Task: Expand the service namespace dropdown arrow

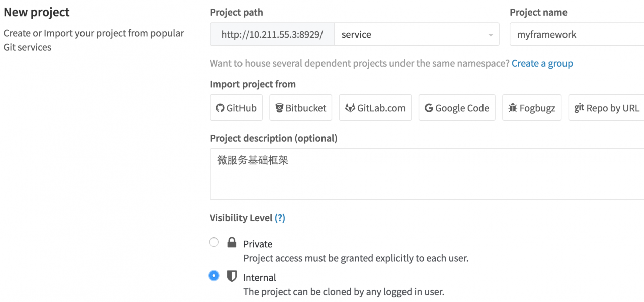Action: pyautogui.click(x=491, y=35)
